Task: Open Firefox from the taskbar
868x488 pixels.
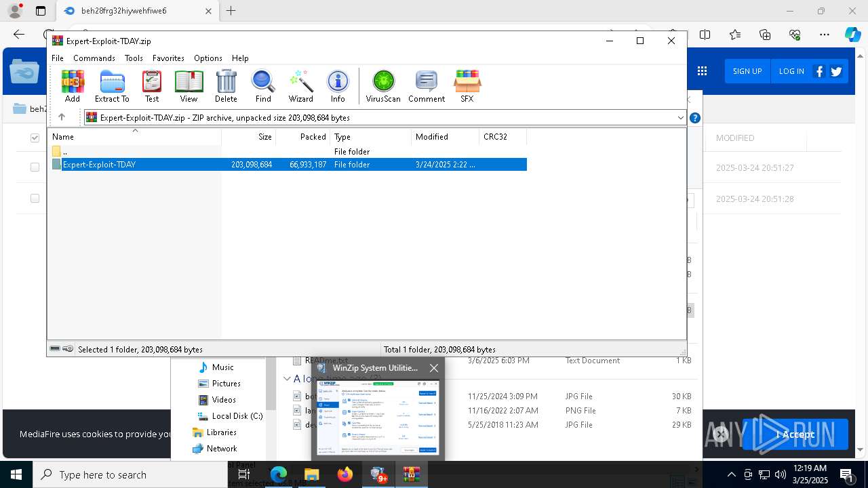Action: coord(345,474)
